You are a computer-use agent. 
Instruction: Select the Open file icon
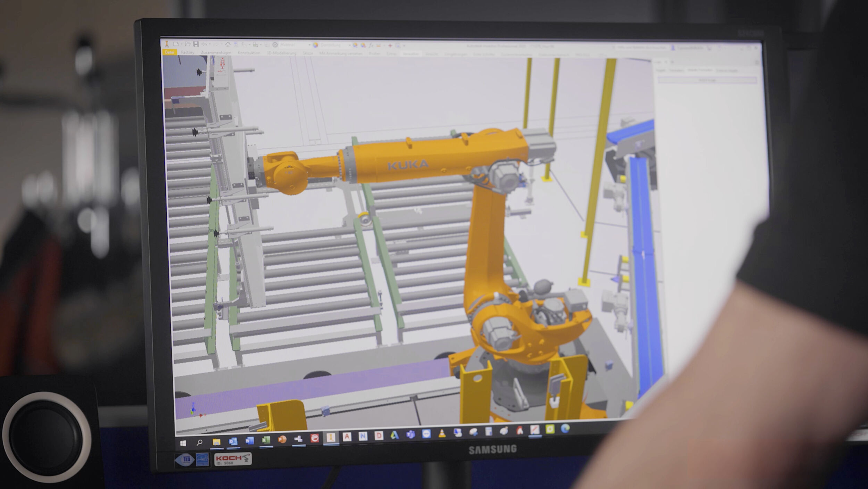[x=188, y=45]
